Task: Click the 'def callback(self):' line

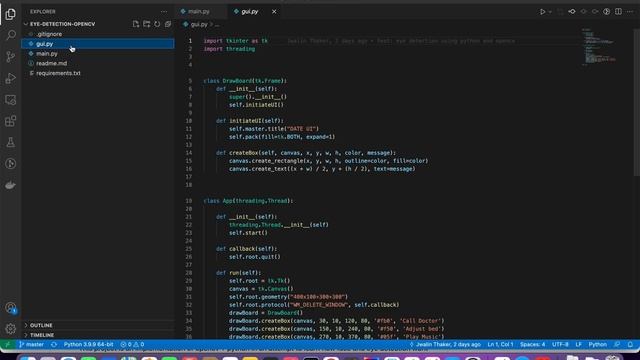Action: (247, 249)
